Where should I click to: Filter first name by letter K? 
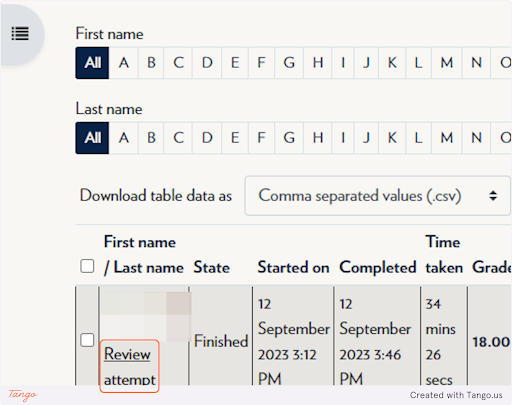(392, 63)
